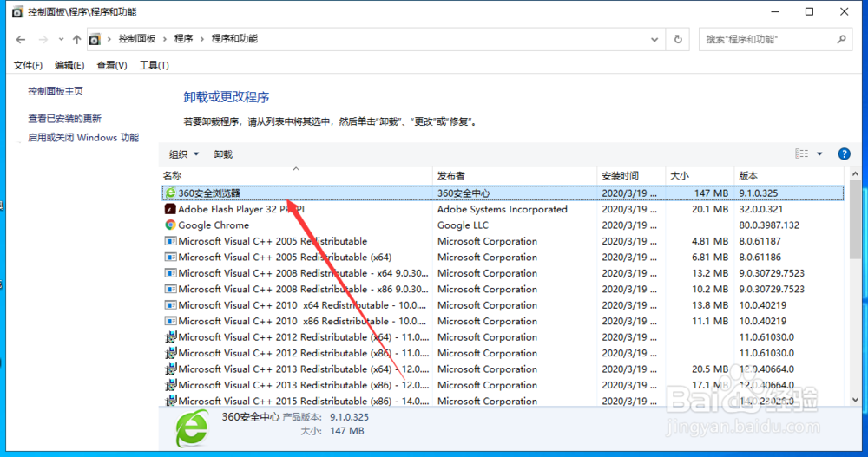The image size is (868, 457).
Task: Sort by the 大小 column header
Action: pyautogui.click(x=700, y=175)
